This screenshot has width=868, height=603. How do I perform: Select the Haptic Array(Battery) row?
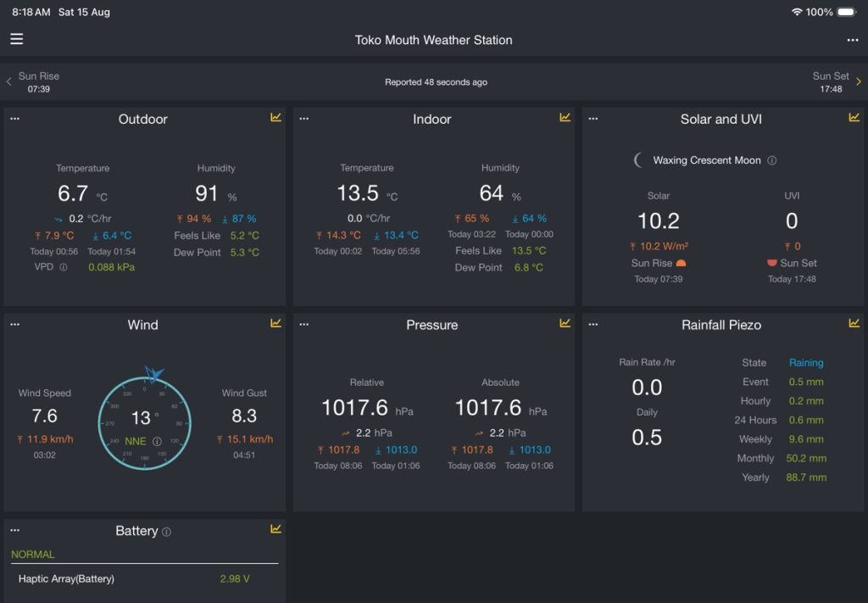[x=144, y=578]
